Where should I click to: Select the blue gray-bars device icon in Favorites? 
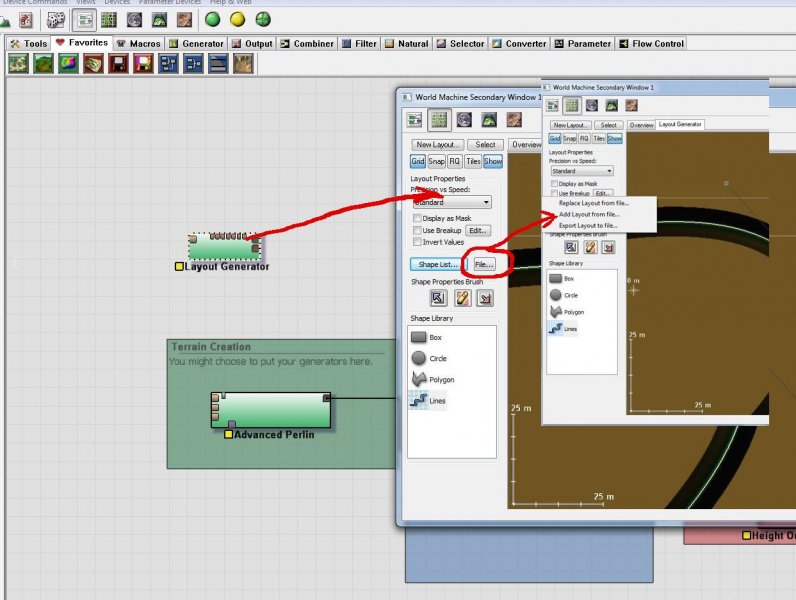coord(218,64)
